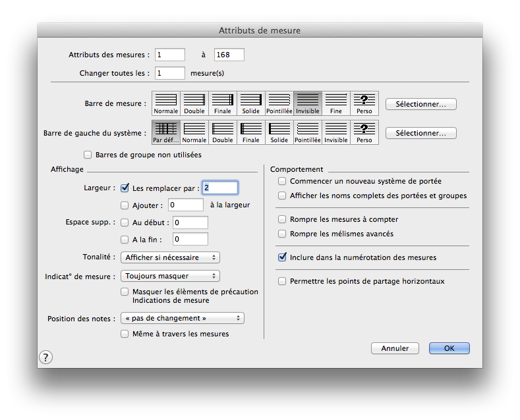520x420 pixels.
Task: Choose Perso barline in Barre de mesure row
Action: [364, 103]
